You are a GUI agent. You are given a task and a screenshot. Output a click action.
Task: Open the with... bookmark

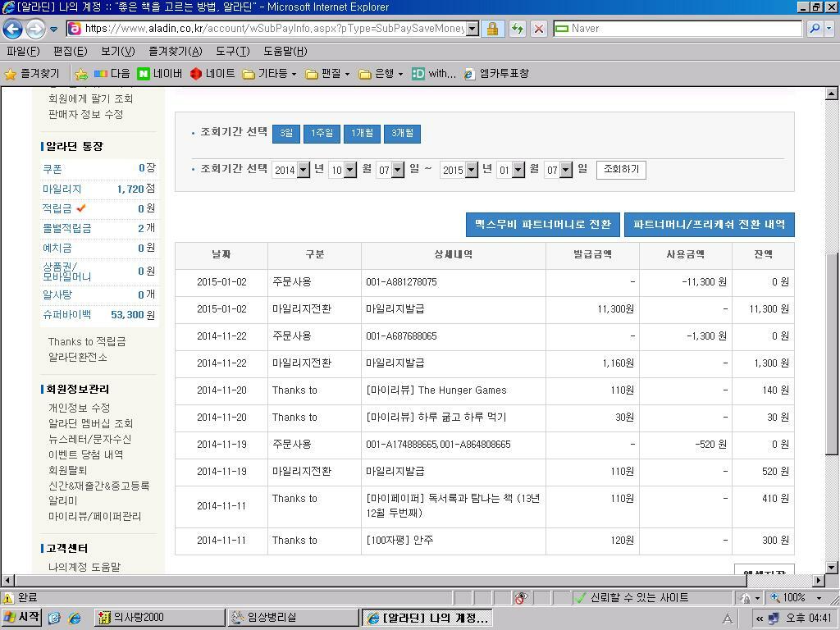[x=434, y=73]
